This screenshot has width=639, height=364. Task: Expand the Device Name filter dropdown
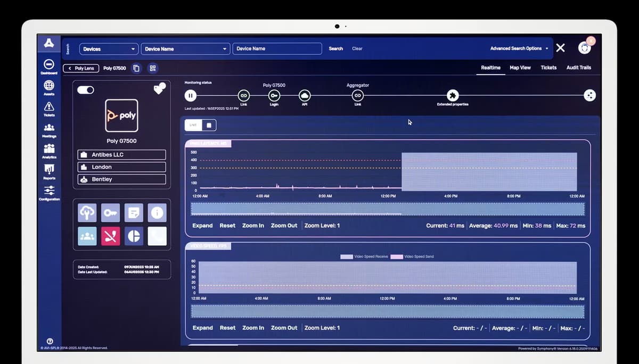[x=185, y=49]
